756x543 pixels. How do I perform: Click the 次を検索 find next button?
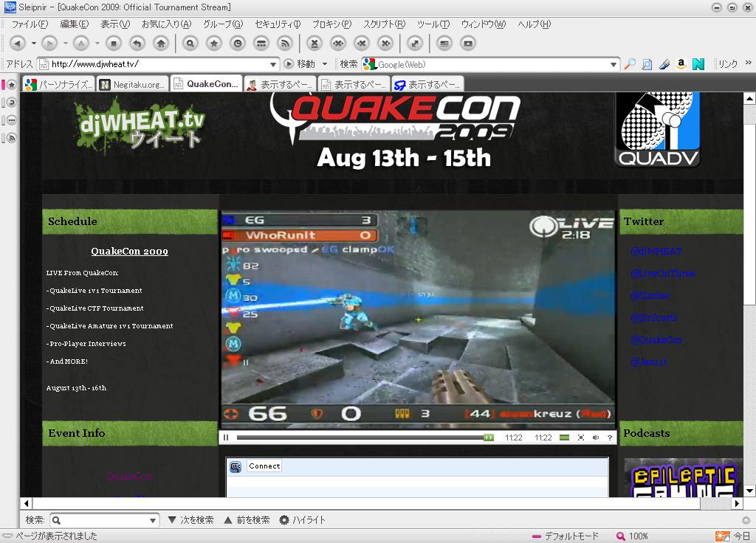(x=191, y=520)
